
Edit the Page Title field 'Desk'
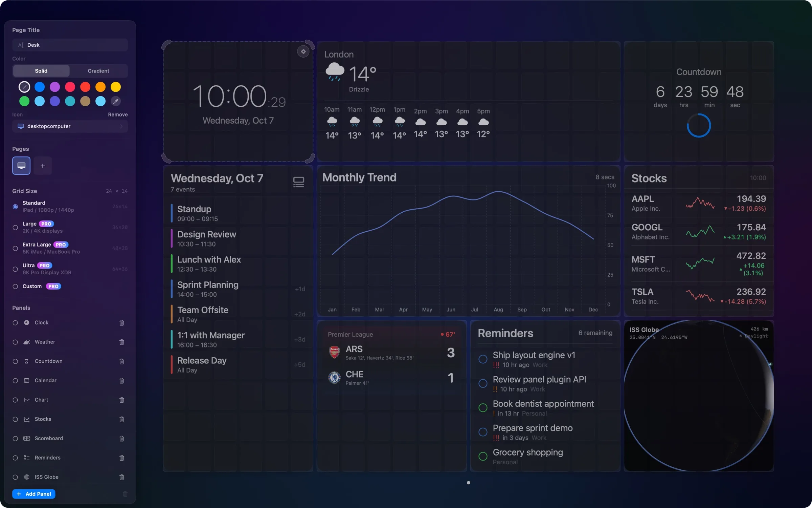coord(70,45)
